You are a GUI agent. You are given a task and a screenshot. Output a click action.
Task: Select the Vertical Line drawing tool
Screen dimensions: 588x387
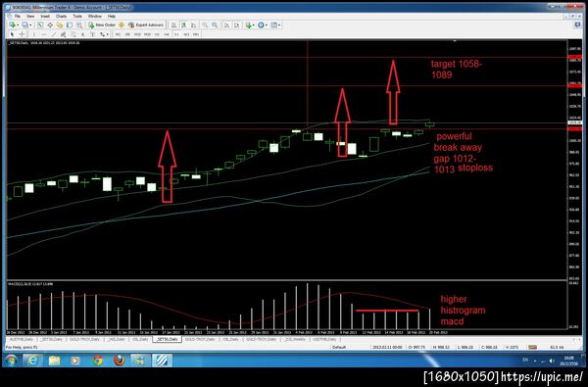33,34
